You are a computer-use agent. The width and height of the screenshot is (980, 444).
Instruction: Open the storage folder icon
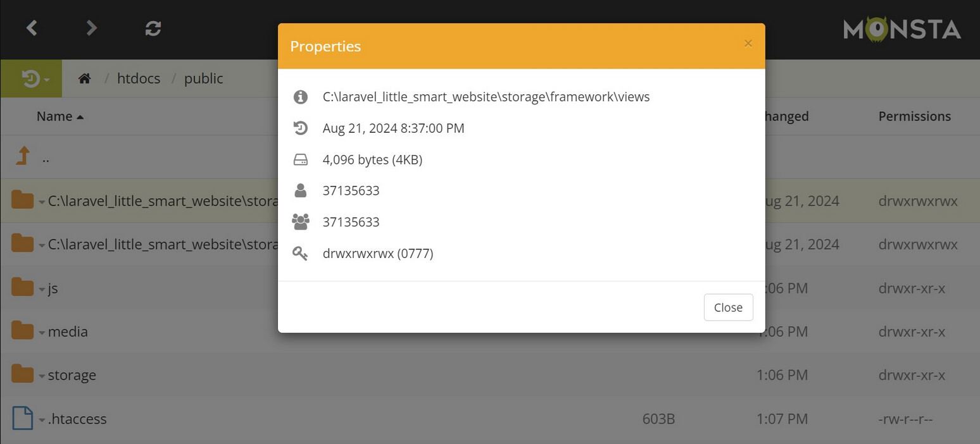click(23, 374)
